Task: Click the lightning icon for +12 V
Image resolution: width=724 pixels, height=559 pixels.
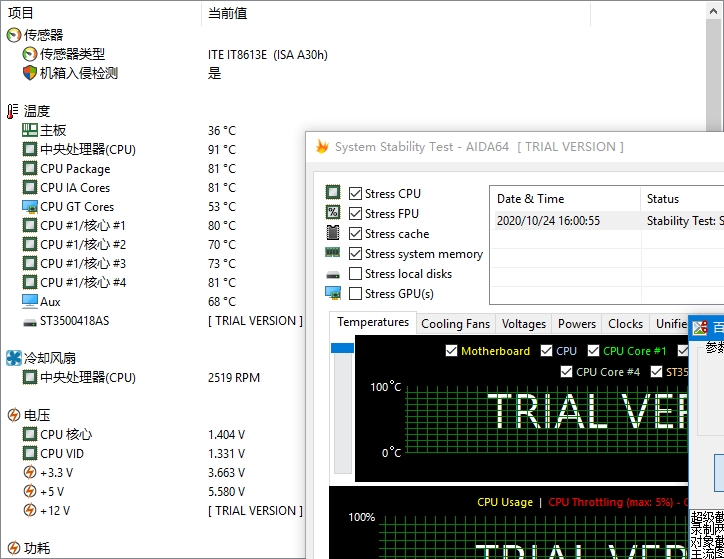Action: pos(30,510)
